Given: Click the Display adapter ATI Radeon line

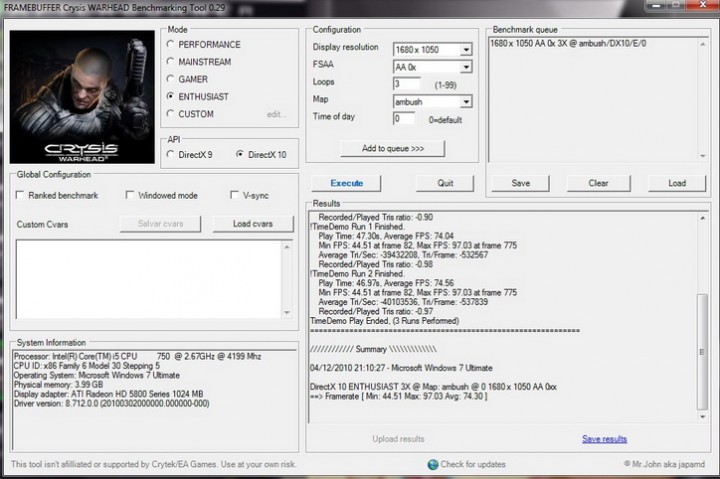Looking at the screenshot, I should pos(108,394).
